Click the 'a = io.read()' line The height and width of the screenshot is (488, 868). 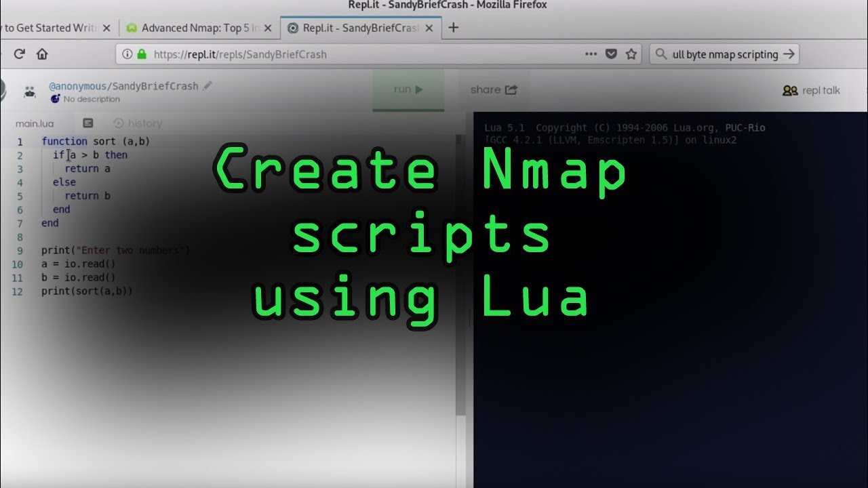(x=79, y=264)
